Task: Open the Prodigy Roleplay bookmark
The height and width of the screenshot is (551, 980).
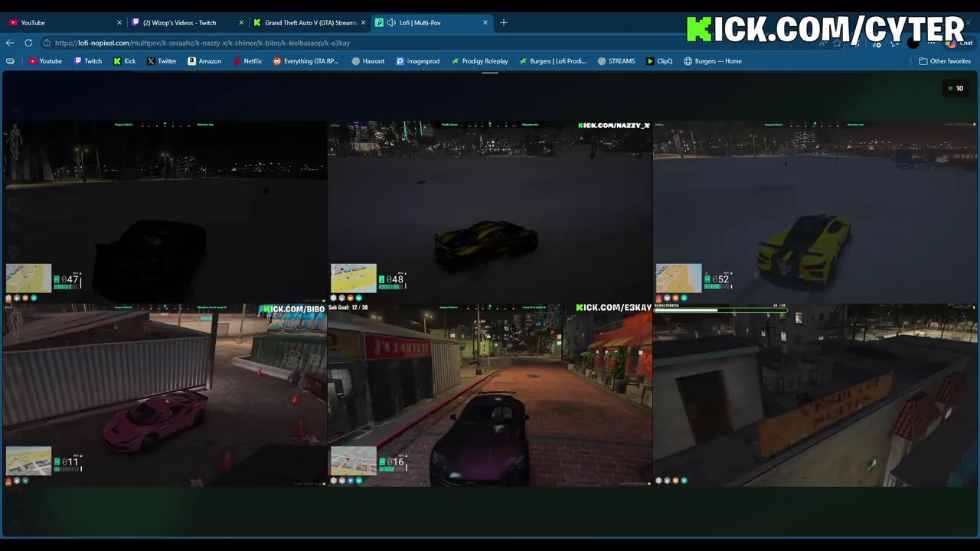Action: [x=479, y=61]
